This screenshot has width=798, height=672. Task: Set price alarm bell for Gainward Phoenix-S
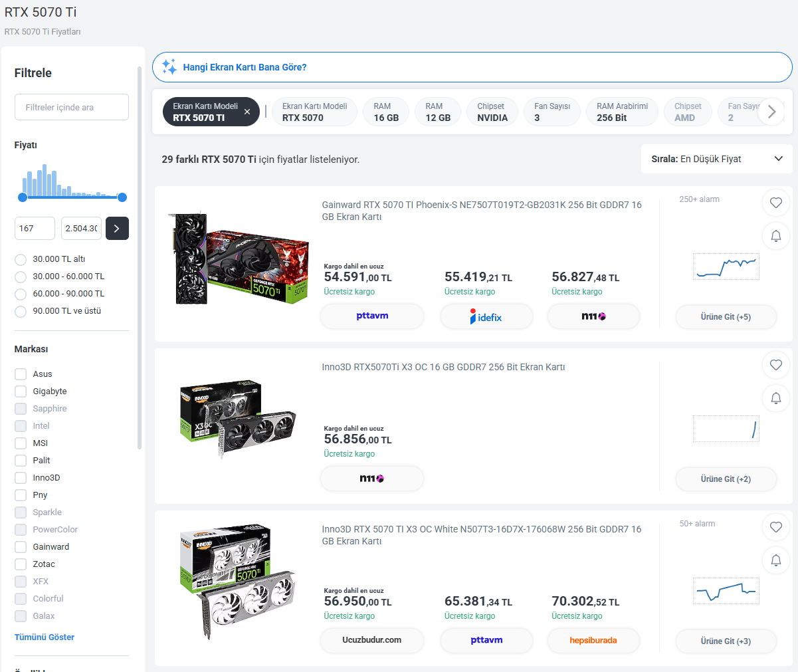(776, 236)
